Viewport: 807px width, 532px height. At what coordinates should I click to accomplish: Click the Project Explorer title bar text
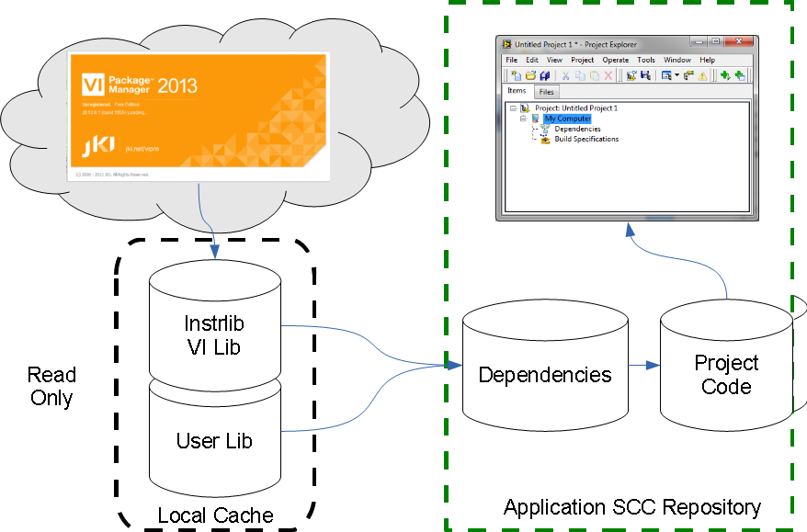pos(576,44)
